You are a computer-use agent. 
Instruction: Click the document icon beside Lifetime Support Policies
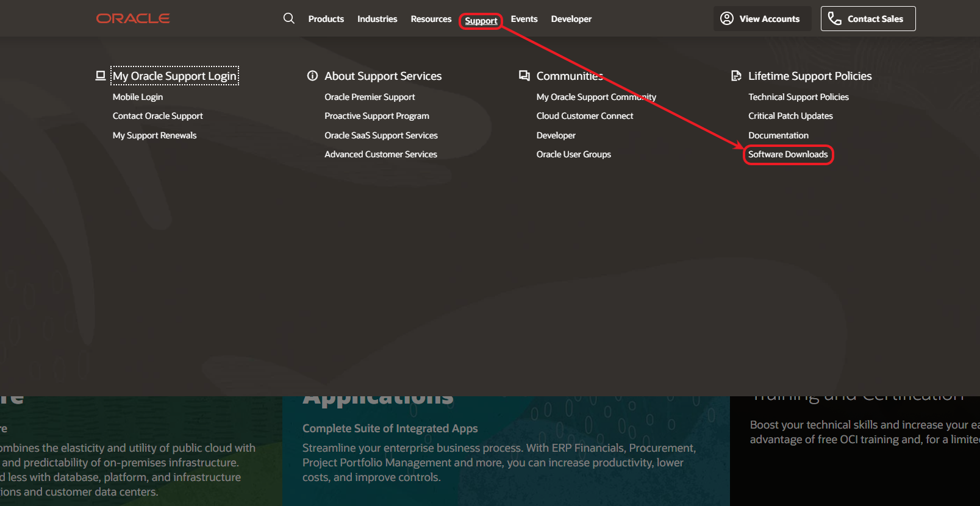pyautogui.click(x=736, y=76)
